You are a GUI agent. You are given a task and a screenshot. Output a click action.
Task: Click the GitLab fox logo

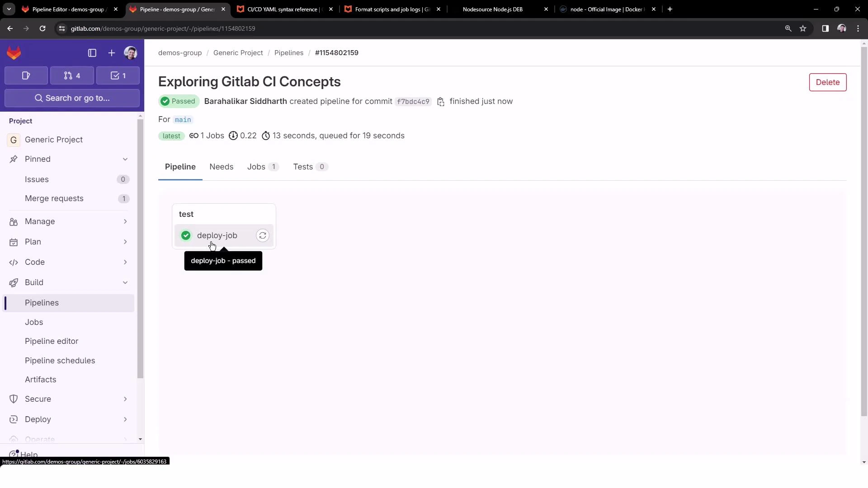[x=14, y=53]
